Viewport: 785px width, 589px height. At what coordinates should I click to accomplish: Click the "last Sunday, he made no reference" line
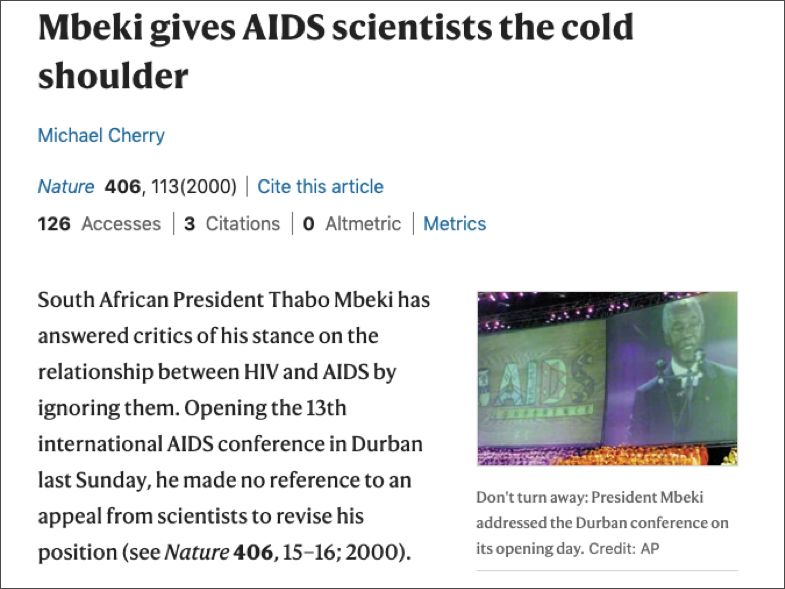225,480
